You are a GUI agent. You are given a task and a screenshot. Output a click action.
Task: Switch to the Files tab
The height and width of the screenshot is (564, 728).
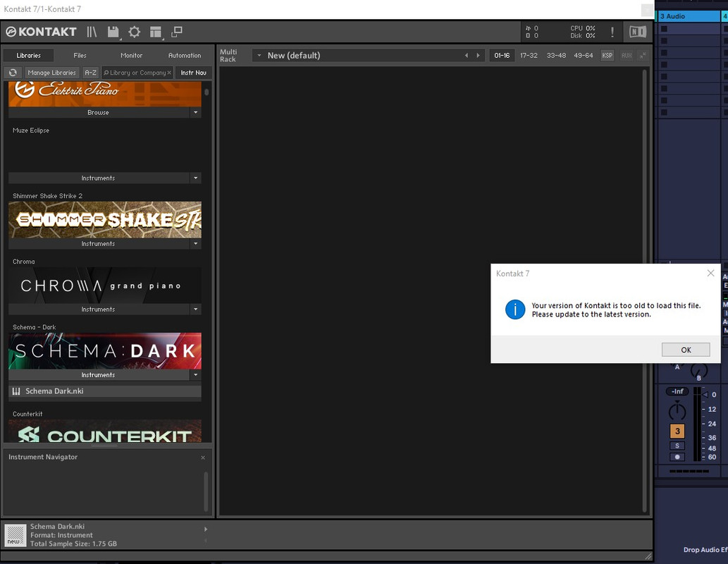pyautogui.click(x=80, y=55)
